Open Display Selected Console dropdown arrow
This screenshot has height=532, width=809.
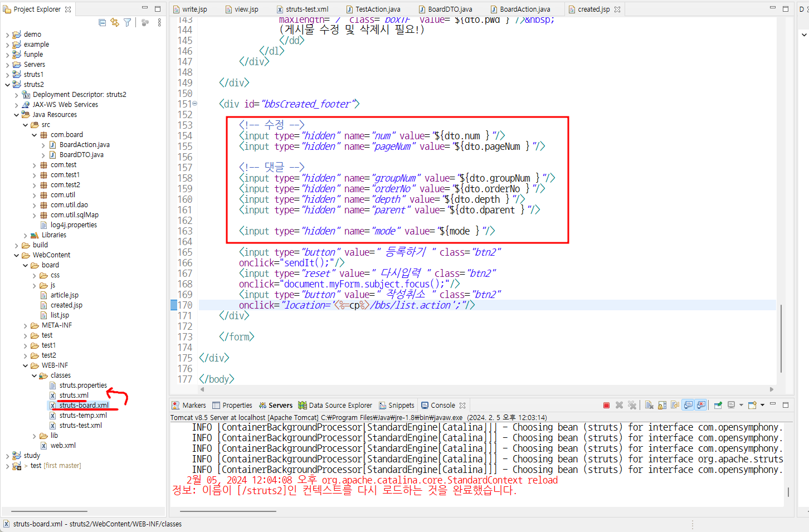741,405
